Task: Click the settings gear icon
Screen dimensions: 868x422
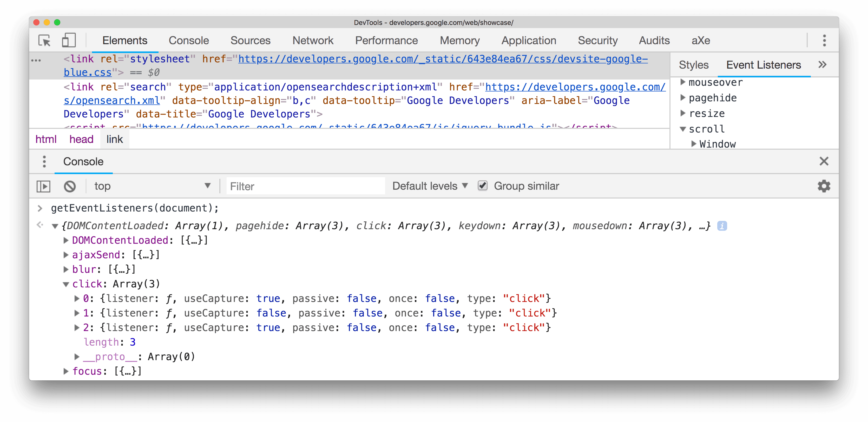Action: pyautogui.click(x=824, y=186)
